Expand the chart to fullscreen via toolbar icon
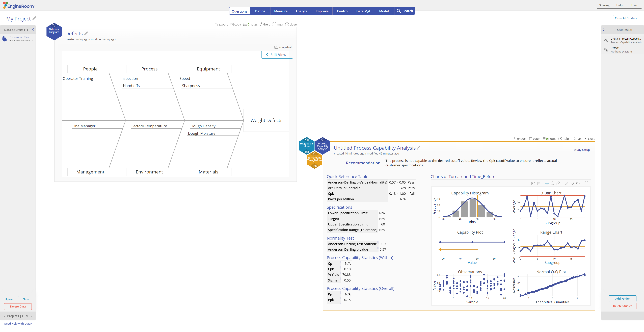Image resolution: width=644 pixels, height=332 pixels. pos(586,184)
